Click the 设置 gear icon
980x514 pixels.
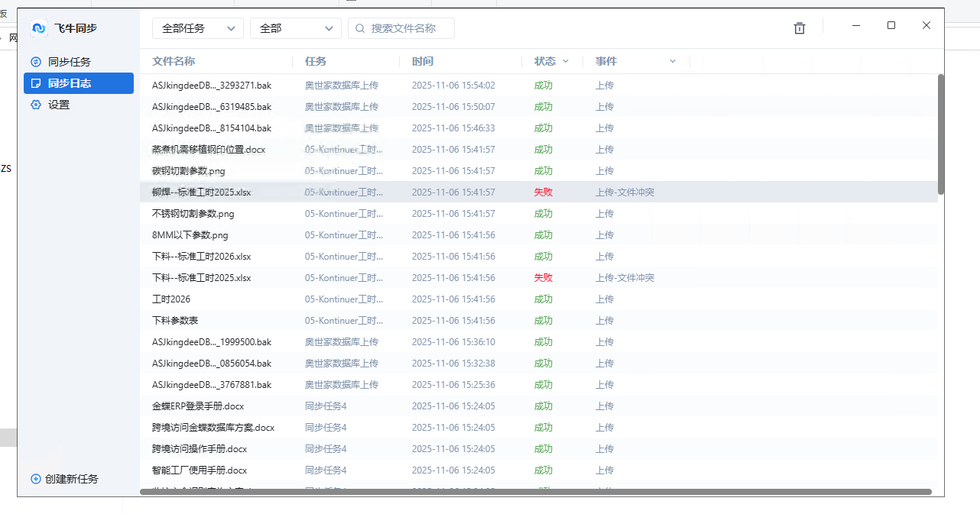point(35,105)
